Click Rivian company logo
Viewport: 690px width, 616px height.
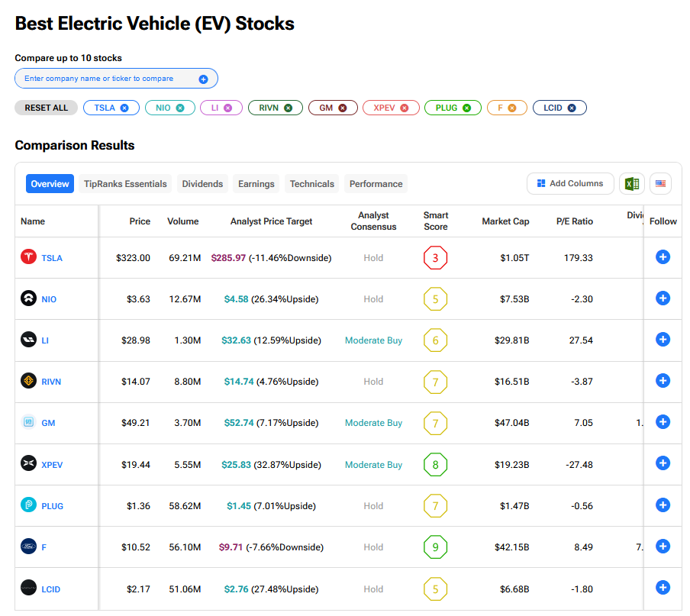[28, 381]
